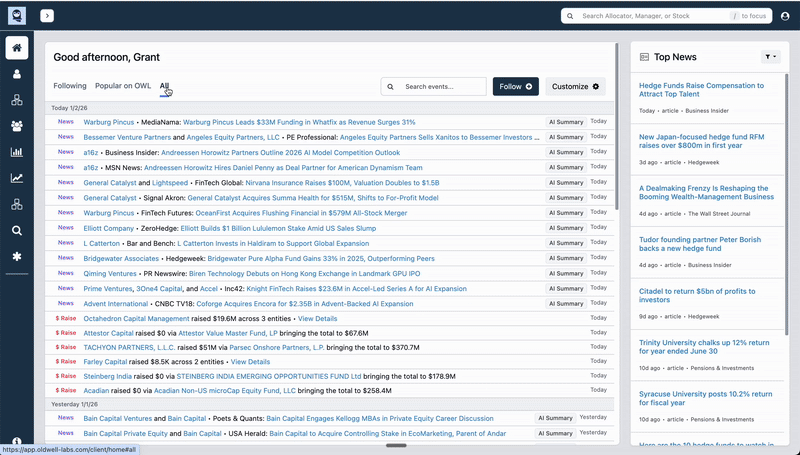Open the Customize settings button

(575, 87)
